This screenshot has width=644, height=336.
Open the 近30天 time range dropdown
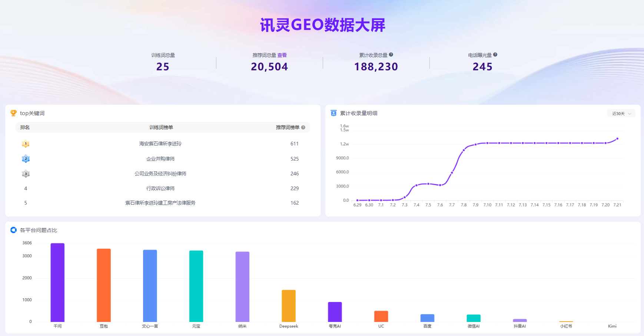click(621, 114)
